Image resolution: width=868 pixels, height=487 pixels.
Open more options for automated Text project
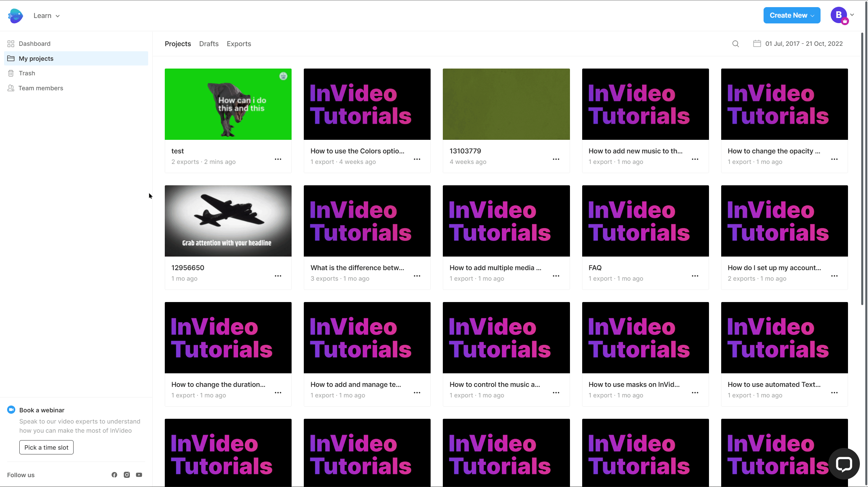[x=834, y=393]
